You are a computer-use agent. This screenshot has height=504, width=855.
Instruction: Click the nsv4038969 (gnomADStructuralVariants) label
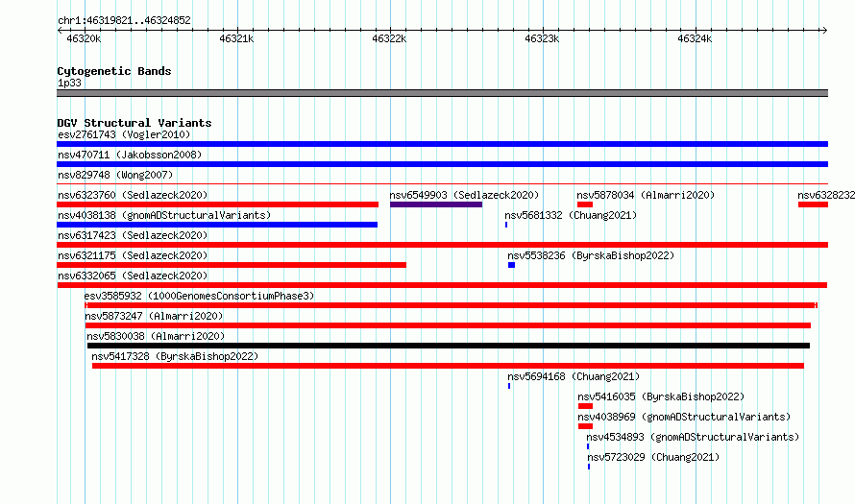(x=684, y=417)
